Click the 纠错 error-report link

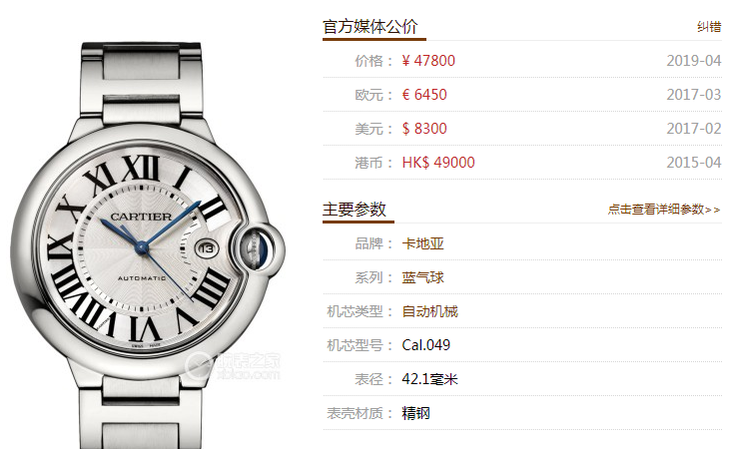point(709,27)
